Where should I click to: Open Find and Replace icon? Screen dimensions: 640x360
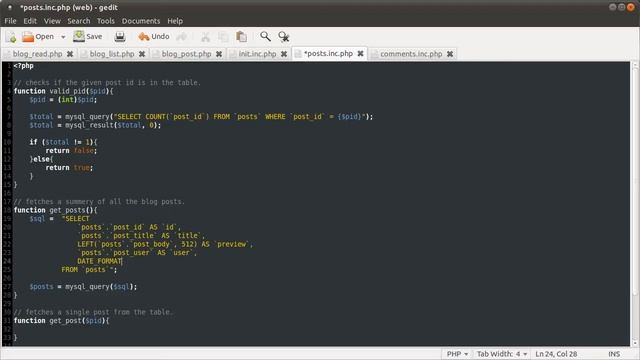pos(284,37)
